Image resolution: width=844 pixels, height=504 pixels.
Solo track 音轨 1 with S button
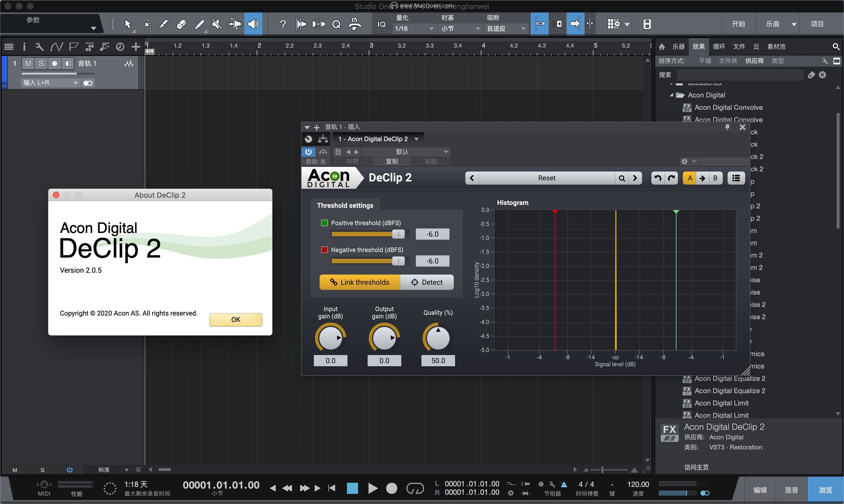click(41, 64)
